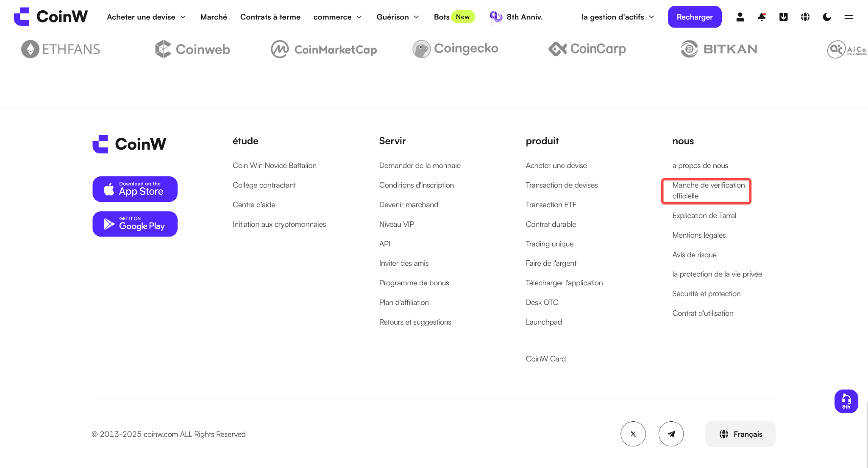
Task: Expand the Acheter une devise dropdown
Action: pyautogui.click(x=146, y=17)
